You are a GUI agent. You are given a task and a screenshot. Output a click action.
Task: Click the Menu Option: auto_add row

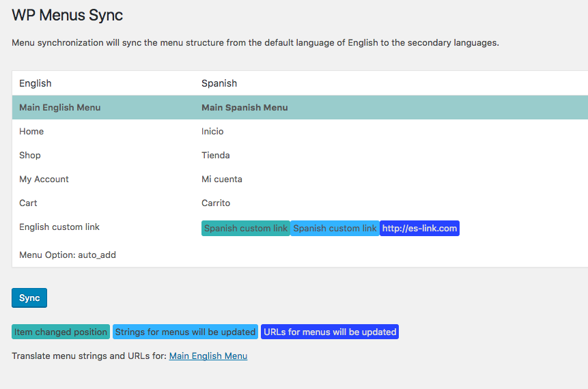click(x=68, y=255)
